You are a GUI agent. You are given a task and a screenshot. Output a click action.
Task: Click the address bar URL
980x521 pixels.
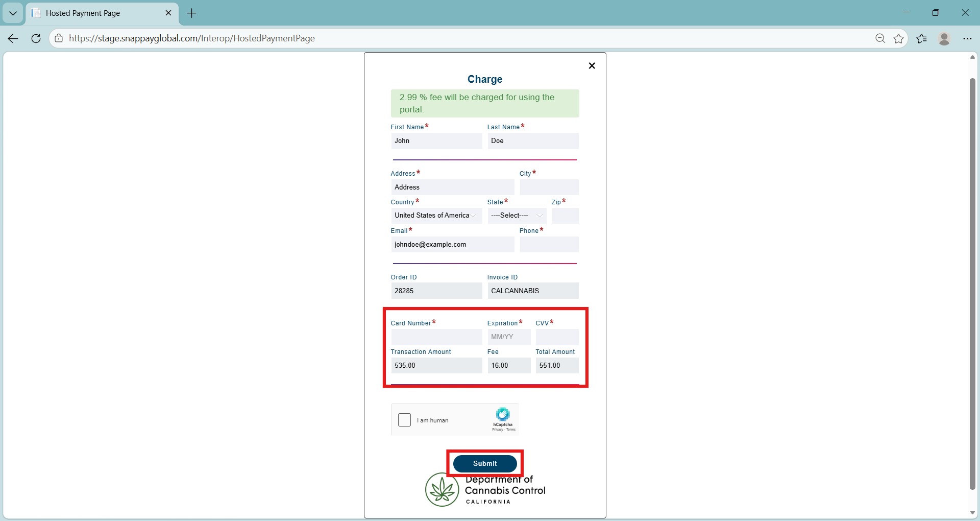click(192, 38)
